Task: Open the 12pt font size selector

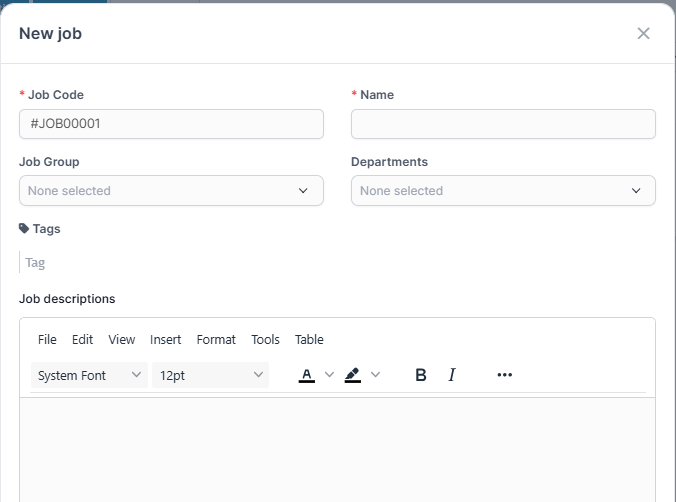Action: coord(210,375)
